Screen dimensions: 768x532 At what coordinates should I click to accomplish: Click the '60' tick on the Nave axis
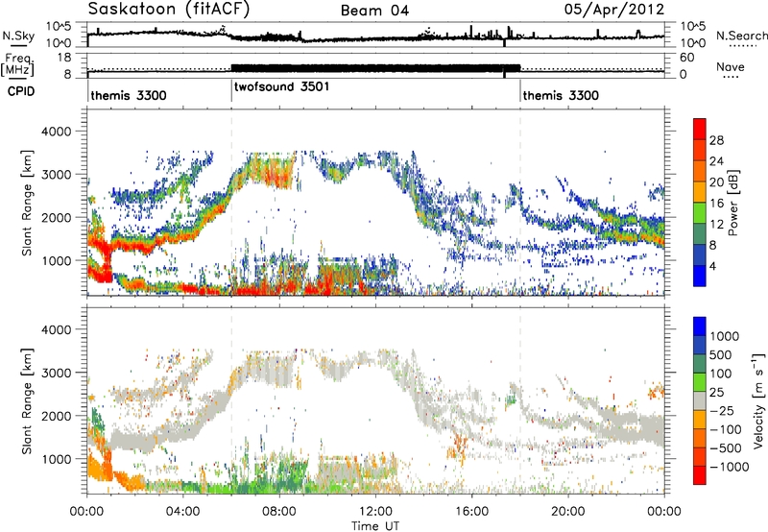pyautogui.click(x=684, y=58)
